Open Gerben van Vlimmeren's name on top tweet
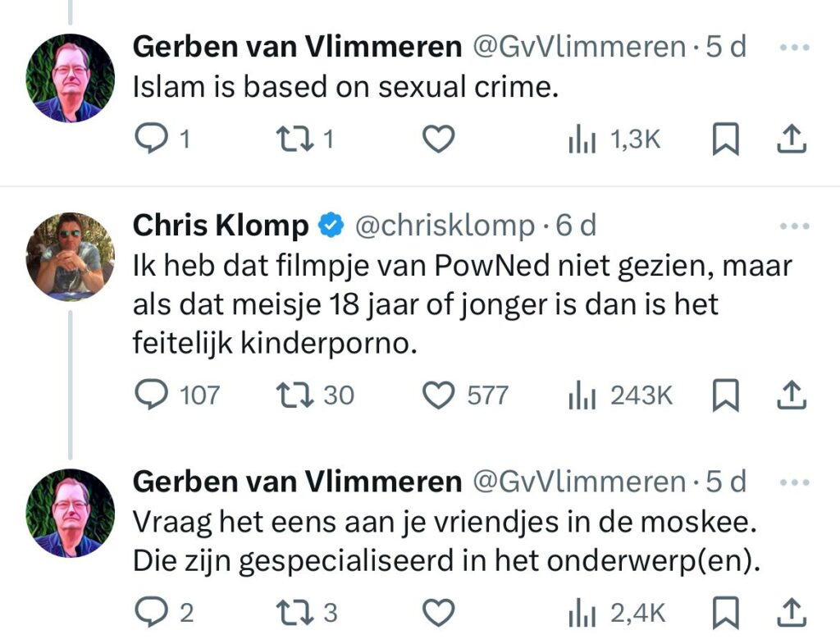Screen dimensions: 840x644 pyautogui.click(x=297, y=48)
